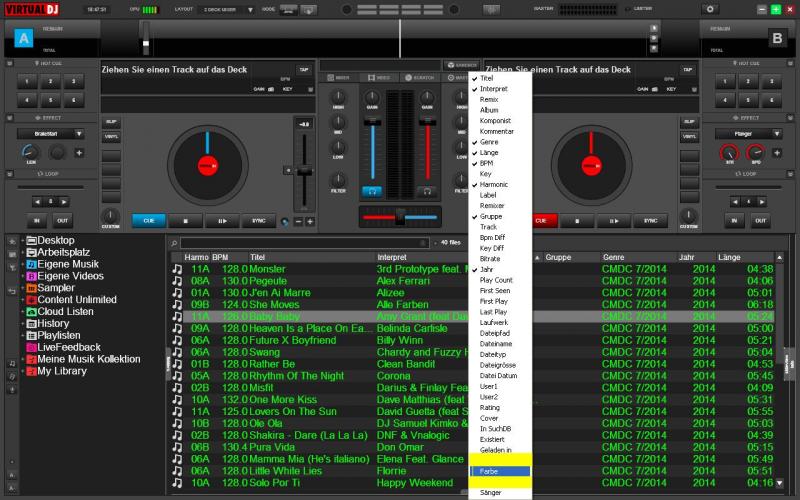Click the LiveFeedback folder icon in sidebar
The width and height of the screenshot is (800, 500).
pyautogui.click(x=31, y=347)
